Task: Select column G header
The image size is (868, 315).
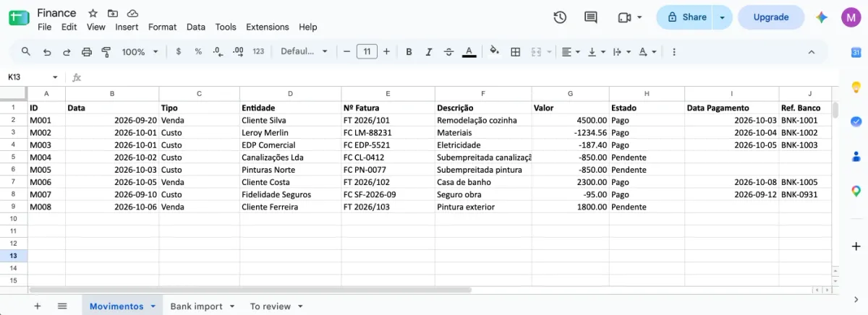Action: (570, 94)
